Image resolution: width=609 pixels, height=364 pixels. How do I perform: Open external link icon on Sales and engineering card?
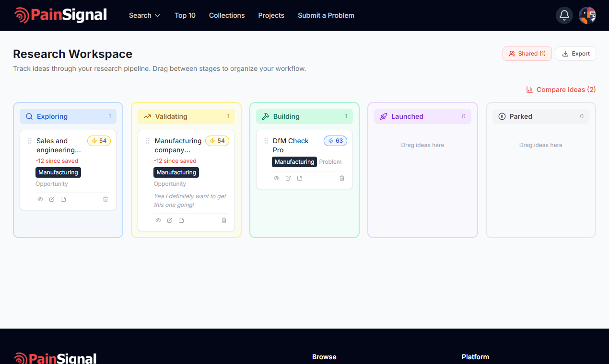52,199
